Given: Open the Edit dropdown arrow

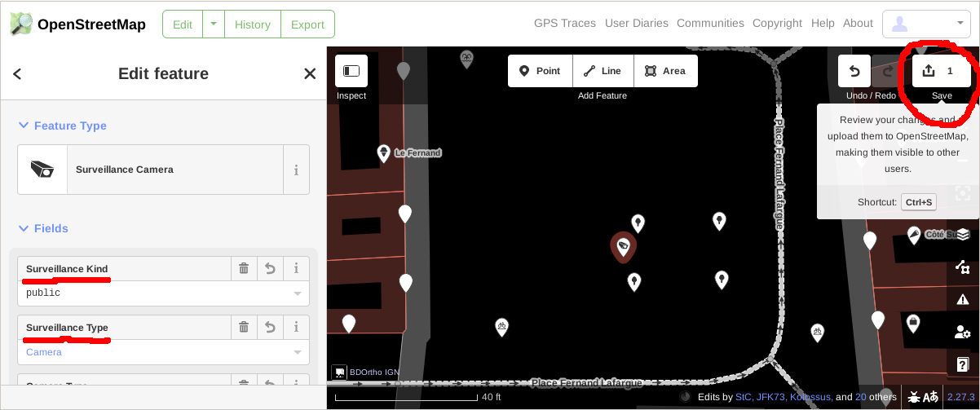Looking at the screenshot, I should tap(213, 24).
